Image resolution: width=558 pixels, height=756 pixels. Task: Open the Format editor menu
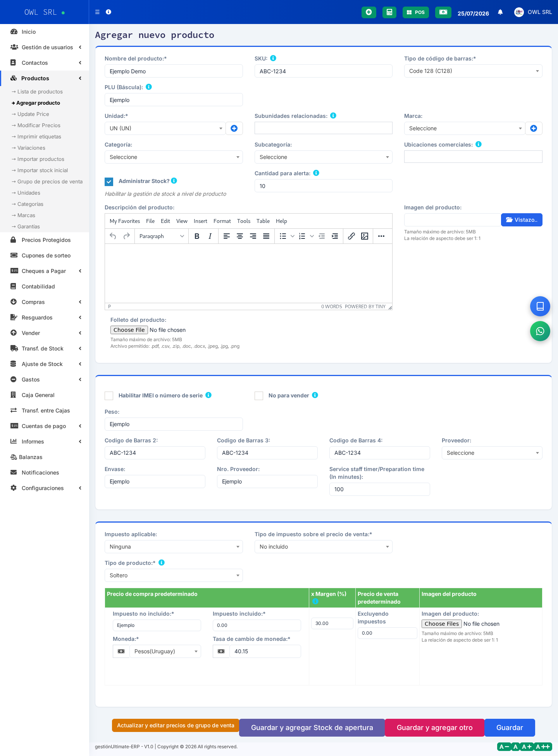(x=222, y=221)
